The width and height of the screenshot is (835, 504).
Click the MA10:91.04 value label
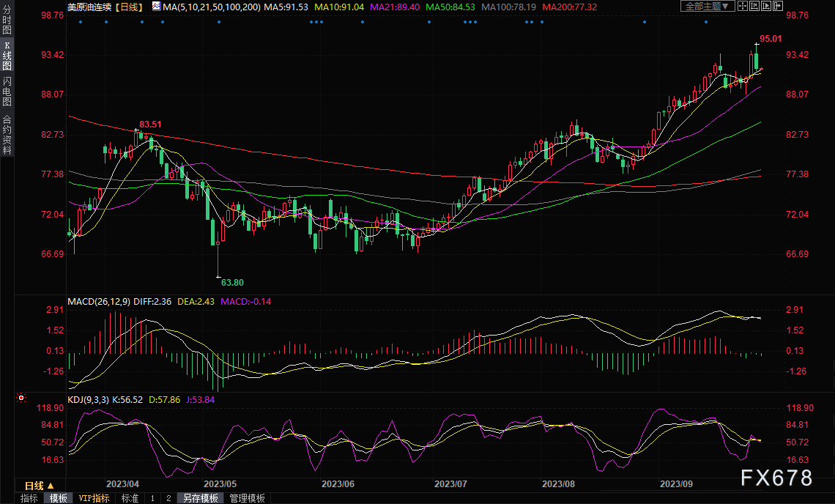pyautogui.click(x=339, y=7)
